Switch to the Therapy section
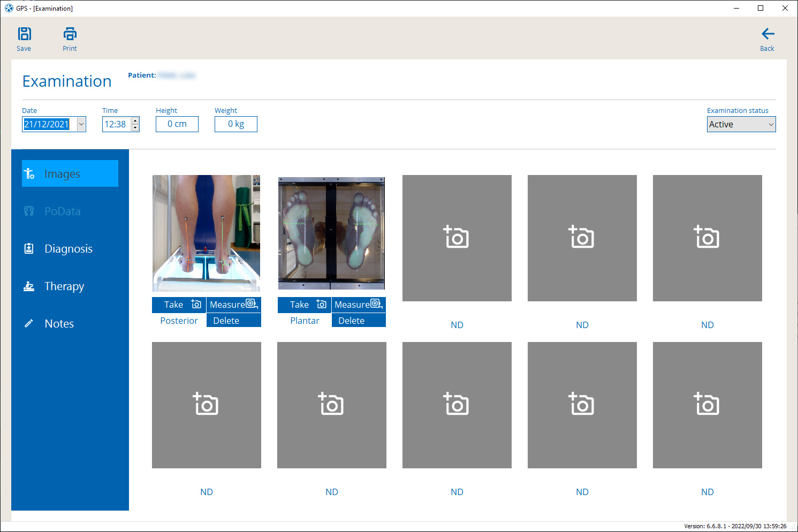This screenshot has width=798, height=532. point(64,286)
